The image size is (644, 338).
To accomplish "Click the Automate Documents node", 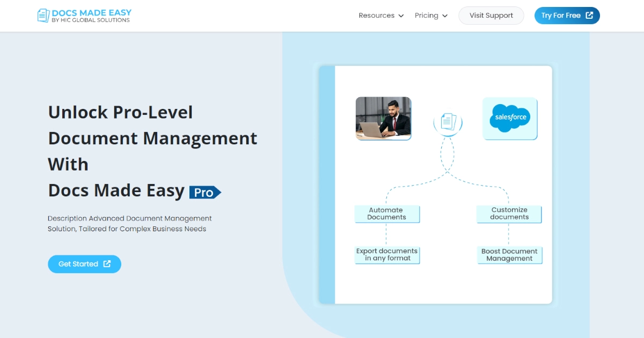I will click(387, 213).
